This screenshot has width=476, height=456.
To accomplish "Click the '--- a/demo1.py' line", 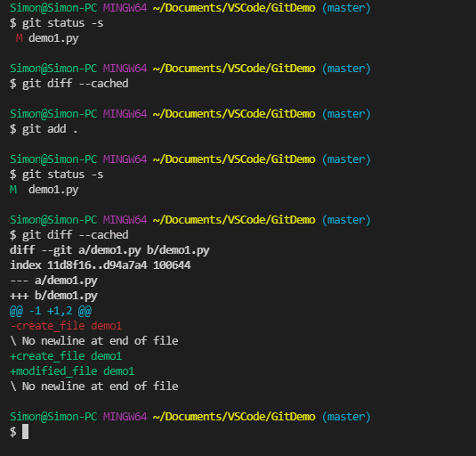I will coord(53,281).
